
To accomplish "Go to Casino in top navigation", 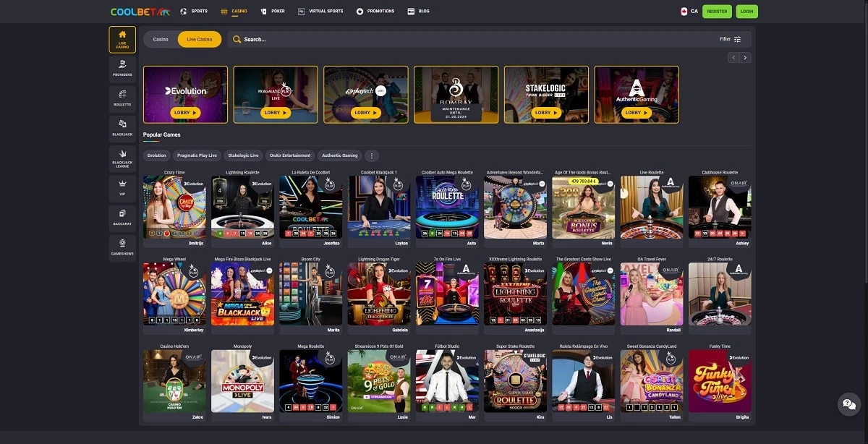I will [234, 12].
